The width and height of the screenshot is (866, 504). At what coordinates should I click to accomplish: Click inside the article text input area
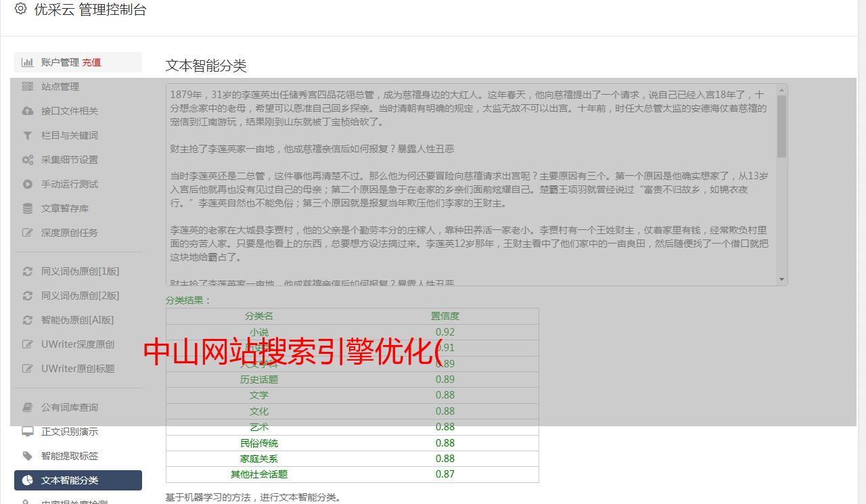467,183
